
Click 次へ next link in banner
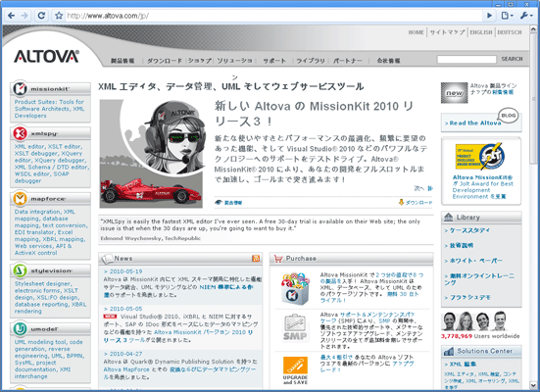point(423,188)
